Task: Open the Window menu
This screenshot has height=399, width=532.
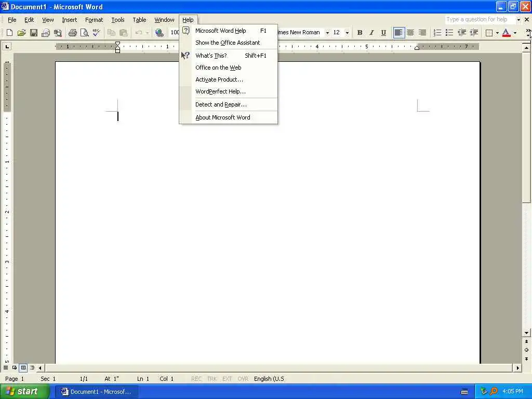Action: coord(164,20)
